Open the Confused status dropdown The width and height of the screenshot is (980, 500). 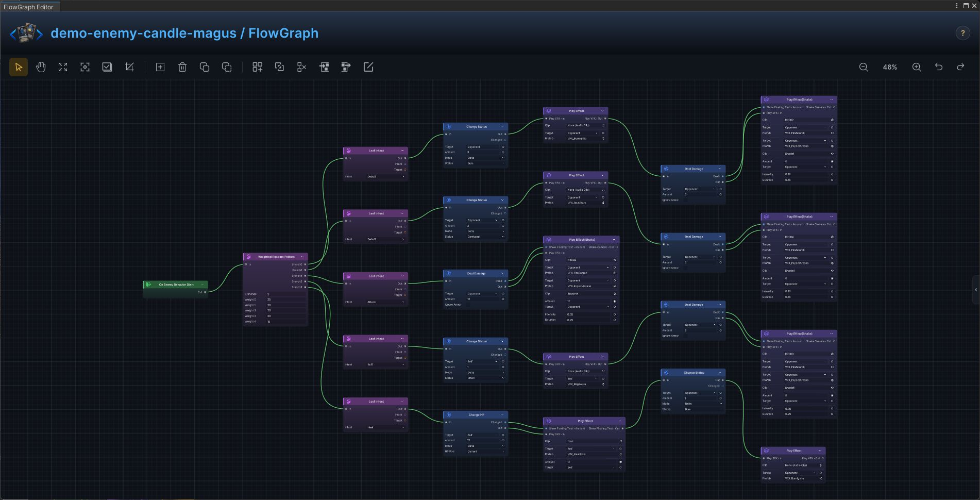tap(486, 237)
